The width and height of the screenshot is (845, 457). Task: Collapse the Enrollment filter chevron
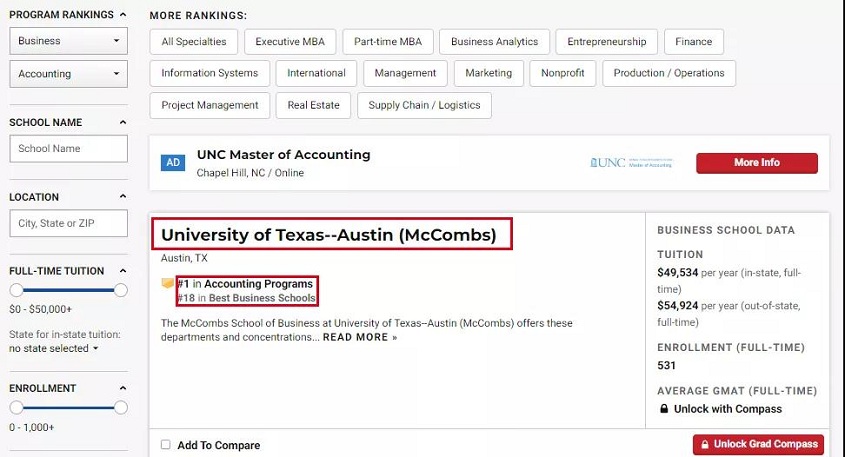tap(123, 388)
